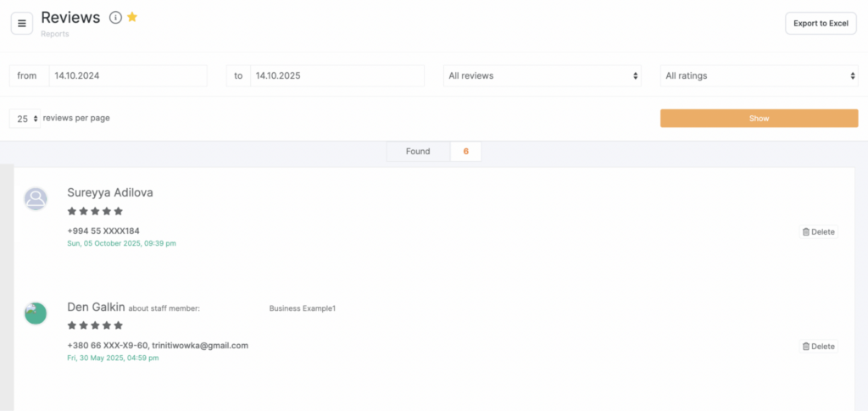The width and height of the screenshot is (868, 411).
Task: Click Sureyya Adilova's five-star rating
Action: [x=95, y=211]
